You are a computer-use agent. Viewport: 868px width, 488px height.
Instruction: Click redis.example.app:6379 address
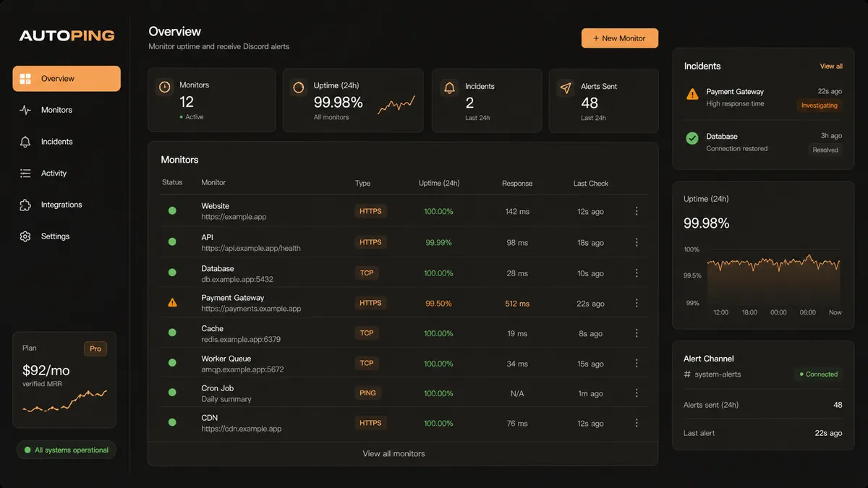pos(241,340)
